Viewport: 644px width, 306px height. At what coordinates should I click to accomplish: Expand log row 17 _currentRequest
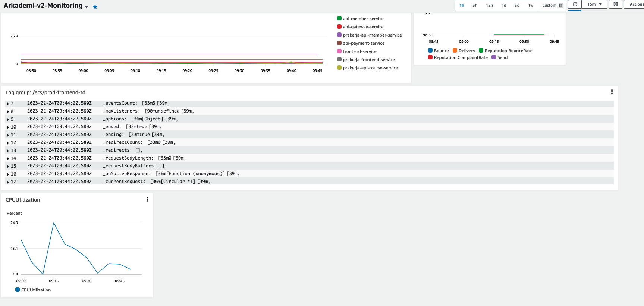(8, 182)
